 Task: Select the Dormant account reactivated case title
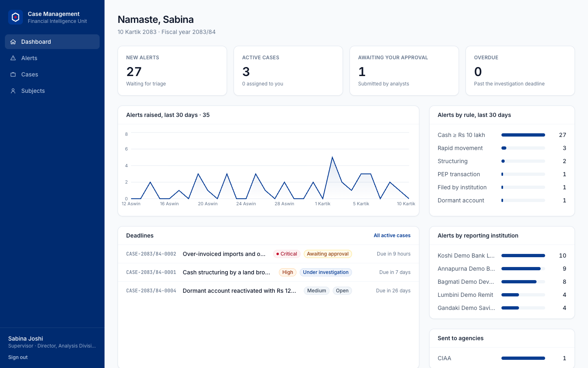(x=240, y=291)
